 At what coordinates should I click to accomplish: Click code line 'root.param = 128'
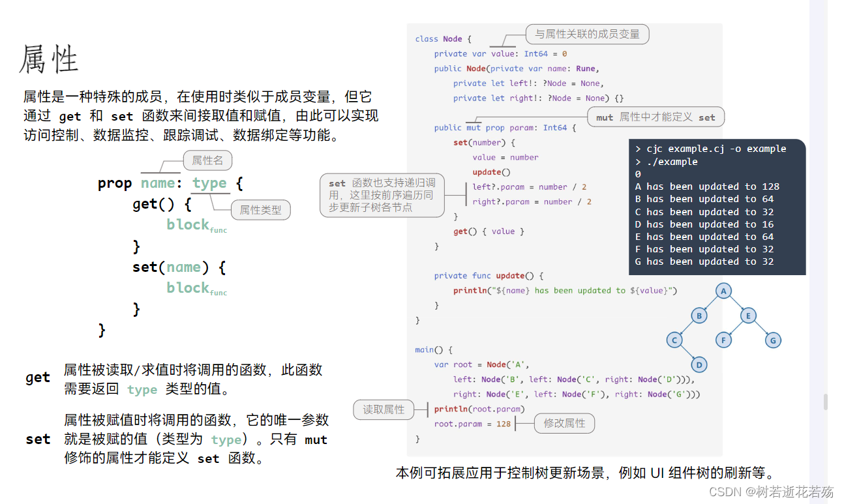pos(473,424)
